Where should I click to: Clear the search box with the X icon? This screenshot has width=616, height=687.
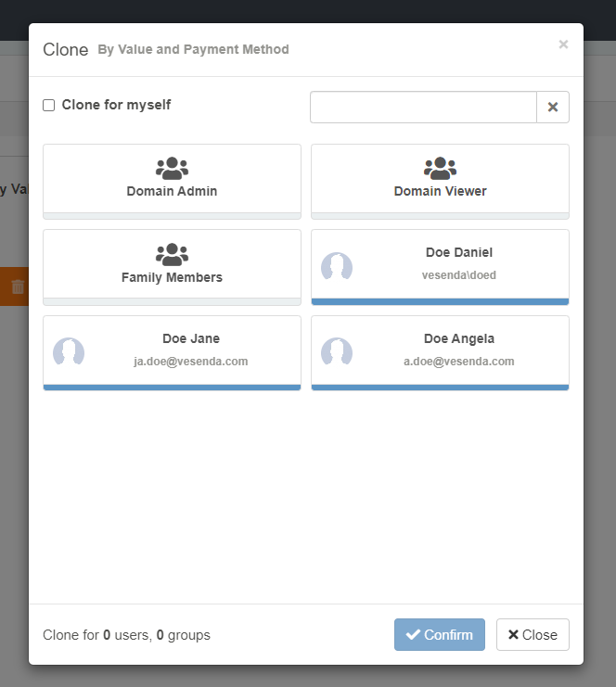click(553, 108)
